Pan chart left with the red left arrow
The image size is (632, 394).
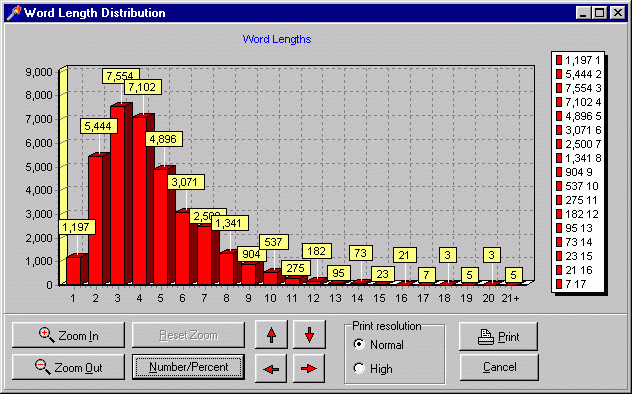(271, 368)
